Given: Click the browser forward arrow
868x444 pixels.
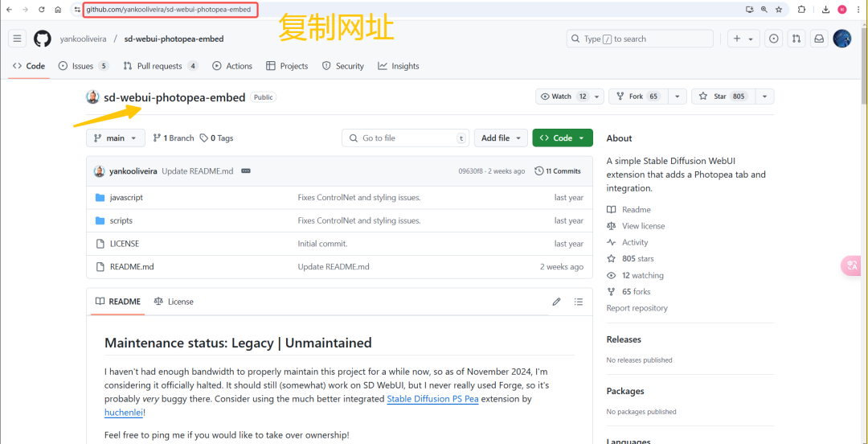Looking at the screenshot, I should pos(25,10).
